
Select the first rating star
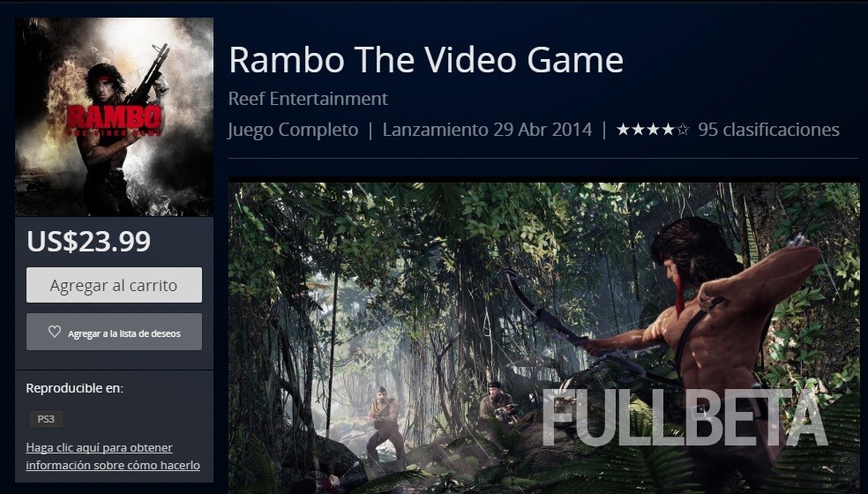click(624, 130)
